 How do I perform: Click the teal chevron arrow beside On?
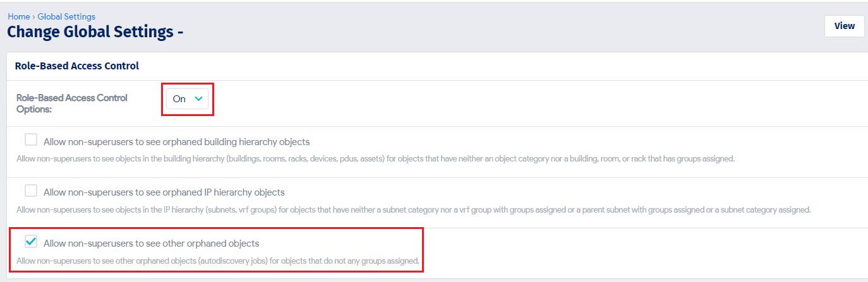(x=199, y=98)
